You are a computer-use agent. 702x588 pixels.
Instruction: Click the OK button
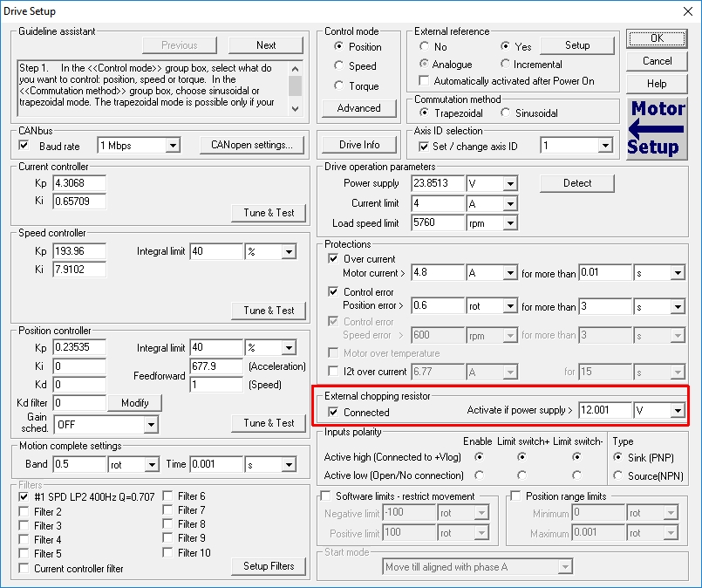point(657,38)
